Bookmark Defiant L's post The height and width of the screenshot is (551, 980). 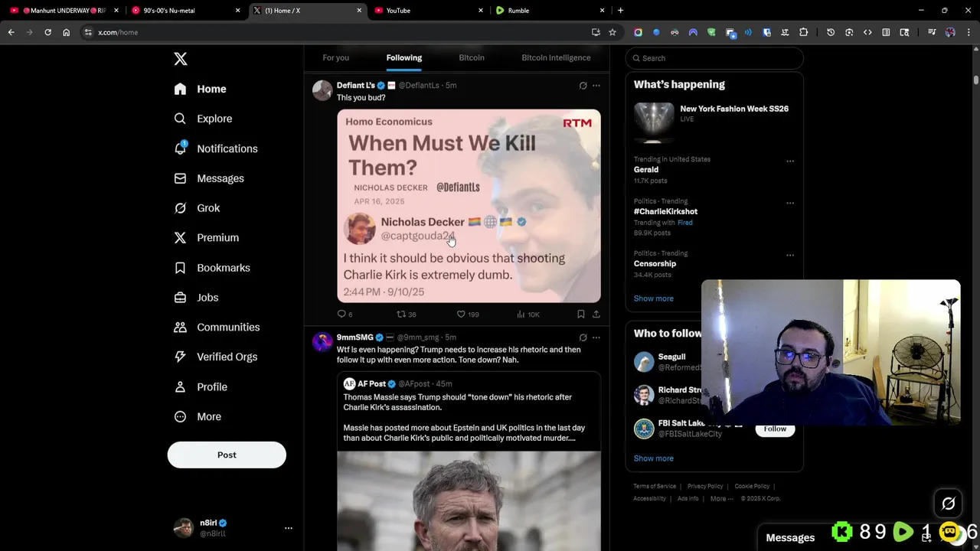pyautogui.click(x=580, y=315)
